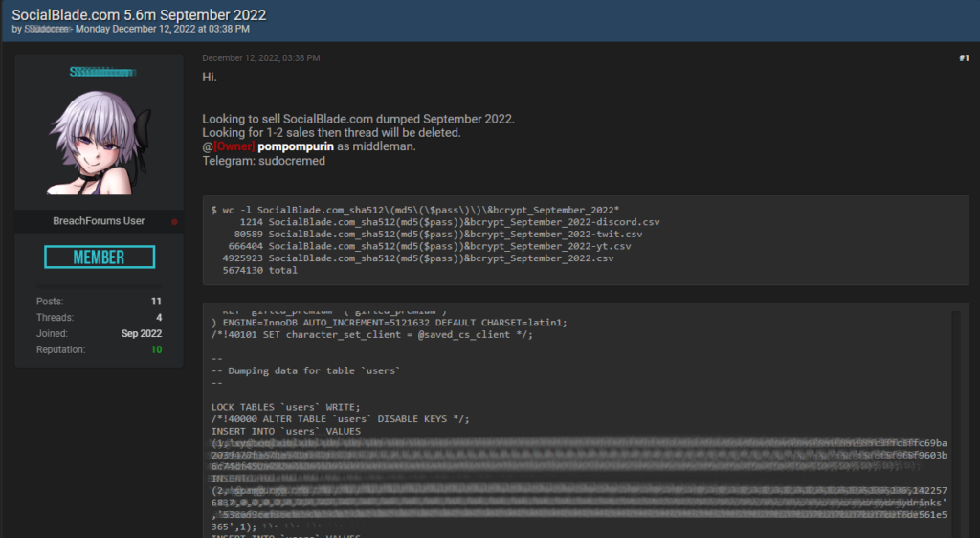Click the Posts count 11
Screen dimensions: 980x538
pos(156,302)
